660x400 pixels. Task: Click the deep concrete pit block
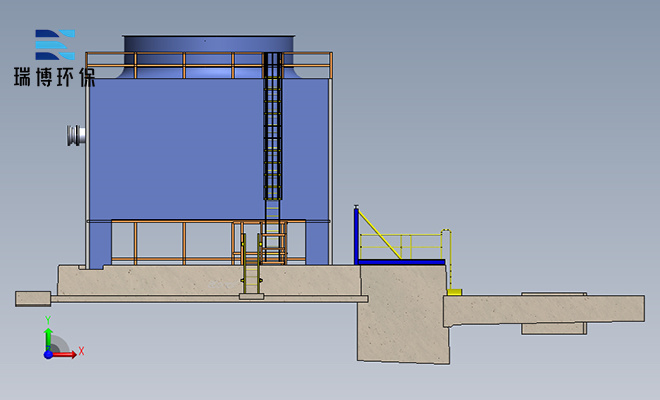400,325
